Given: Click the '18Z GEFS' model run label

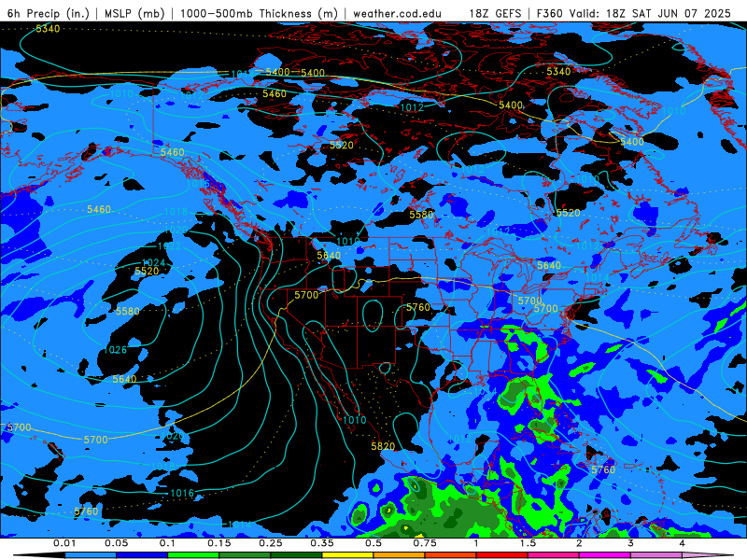Looking at the screenshot, I should [496, 13].
